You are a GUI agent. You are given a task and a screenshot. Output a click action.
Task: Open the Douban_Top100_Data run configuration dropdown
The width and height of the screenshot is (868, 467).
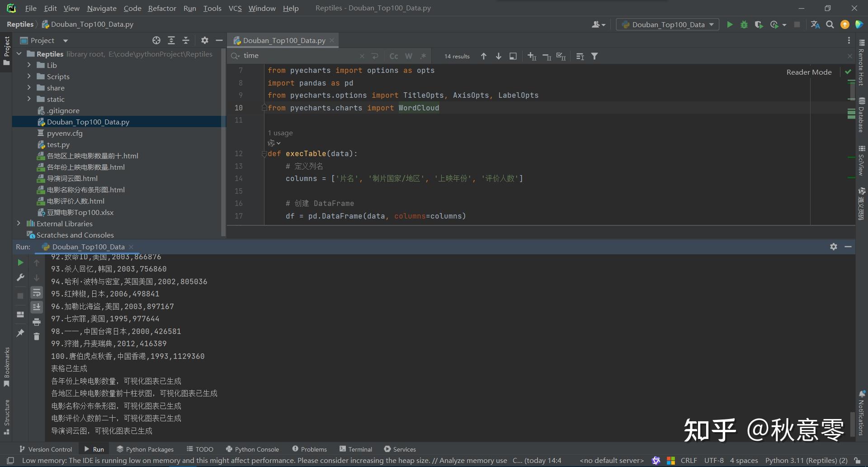pos(668,25)
